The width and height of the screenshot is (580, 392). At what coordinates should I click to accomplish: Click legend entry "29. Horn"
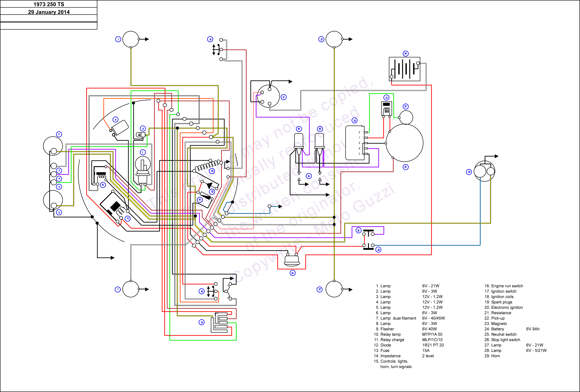coord(492,356)
